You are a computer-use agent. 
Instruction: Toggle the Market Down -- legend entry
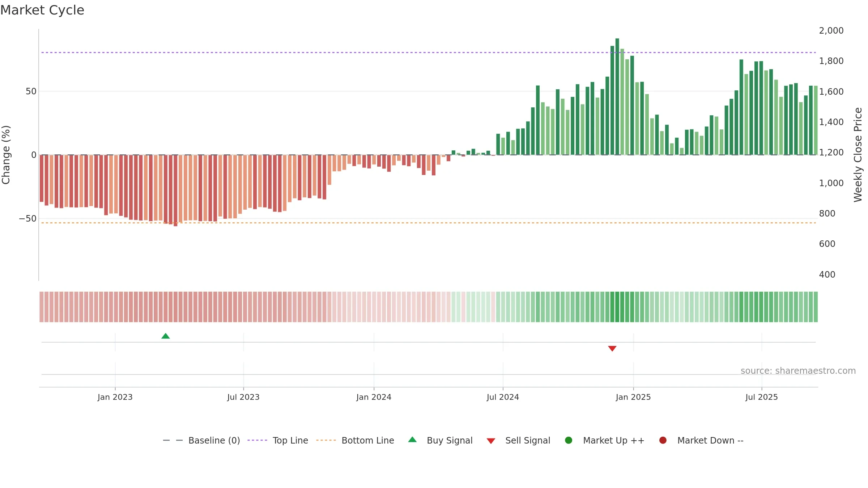701,440
